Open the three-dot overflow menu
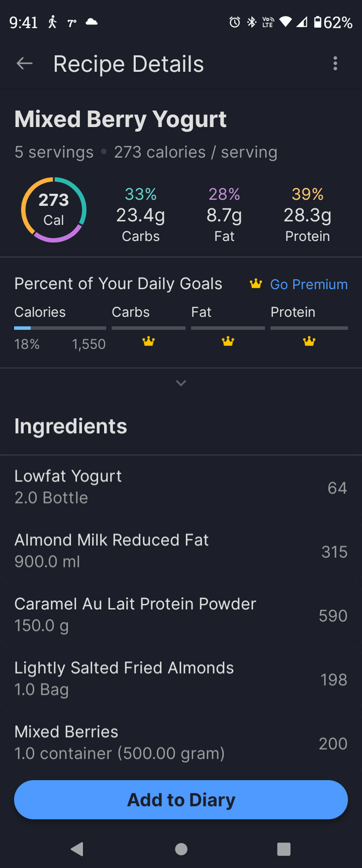Image resolution: width=362 pixels, height=868 pixels. (335, 64)
